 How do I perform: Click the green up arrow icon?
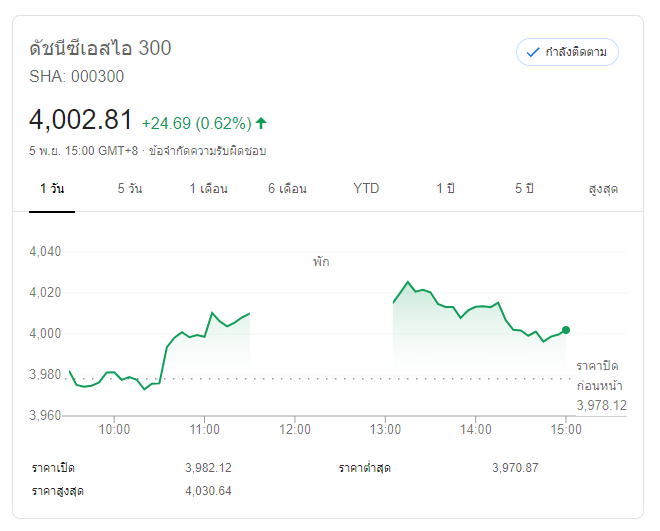262,123
